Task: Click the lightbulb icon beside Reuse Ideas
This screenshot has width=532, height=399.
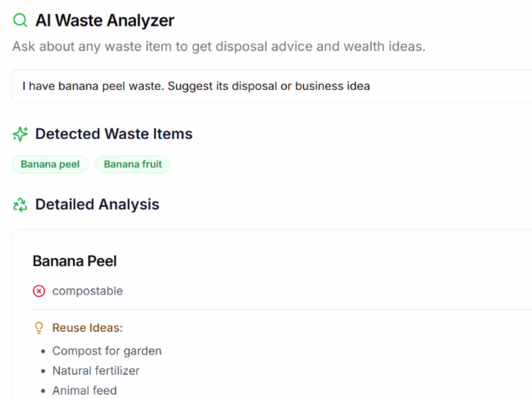Action: (x=39, y=327)
